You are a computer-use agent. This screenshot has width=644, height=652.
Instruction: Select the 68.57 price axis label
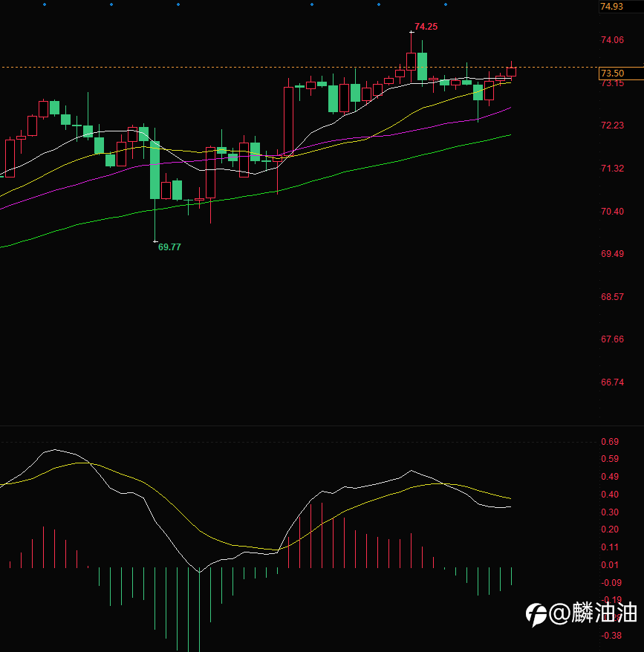coord(612,297)
